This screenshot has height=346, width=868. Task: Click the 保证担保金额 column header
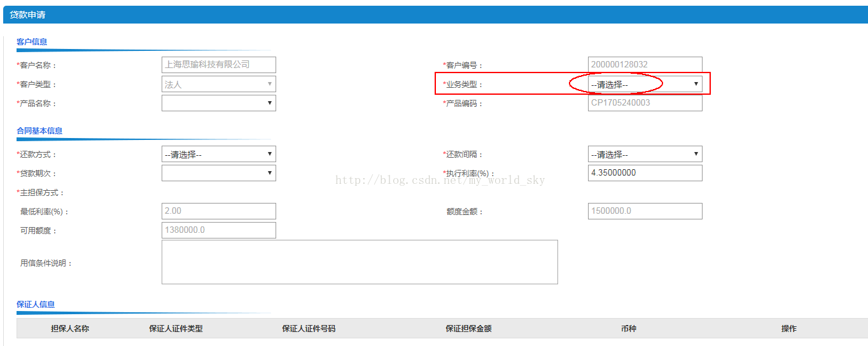(468, 329)
